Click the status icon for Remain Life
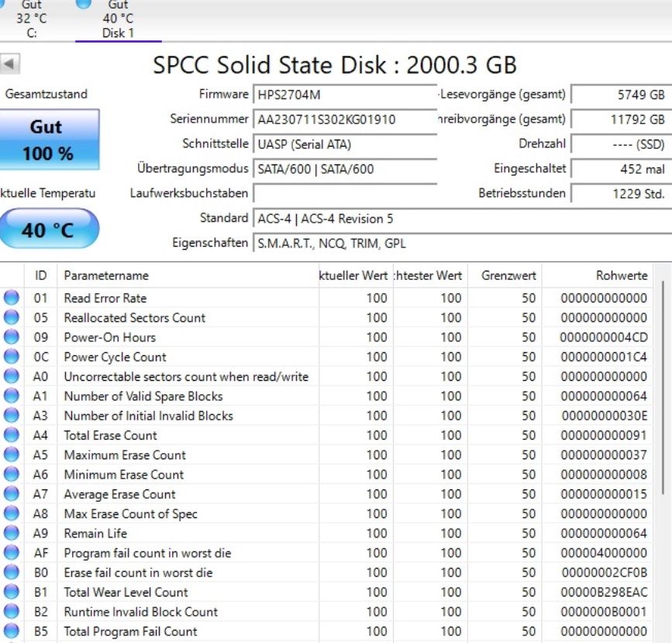672x643 pixels. point(11,533)
